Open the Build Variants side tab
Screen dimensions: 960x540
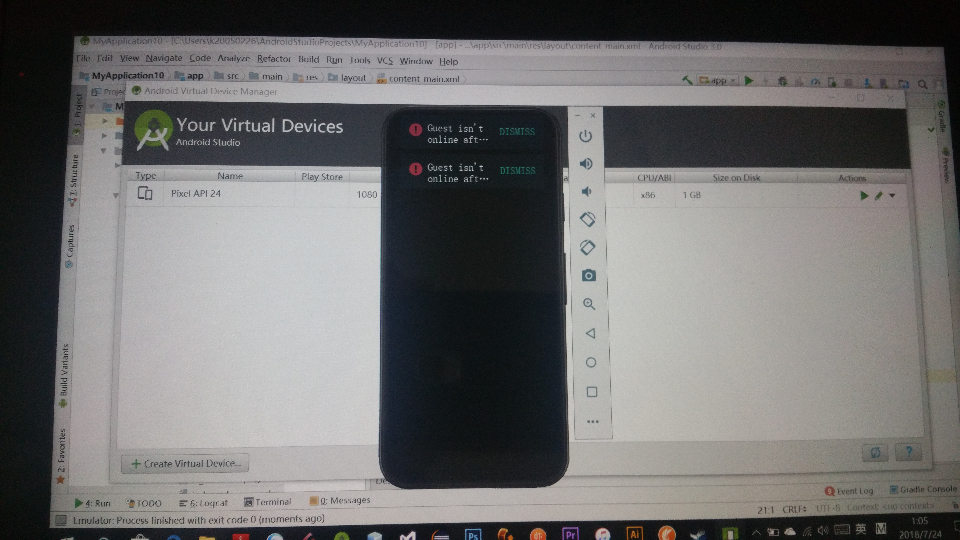point(64,375)
